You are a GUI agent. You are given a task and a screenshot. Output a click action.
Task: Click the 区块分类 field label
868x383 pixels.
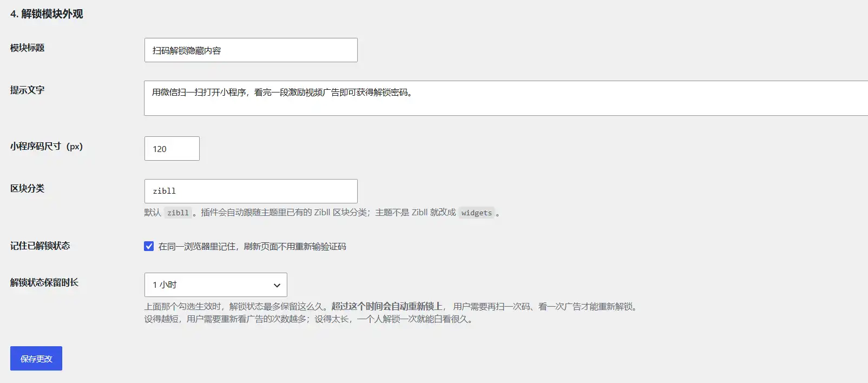coord(27,188)
